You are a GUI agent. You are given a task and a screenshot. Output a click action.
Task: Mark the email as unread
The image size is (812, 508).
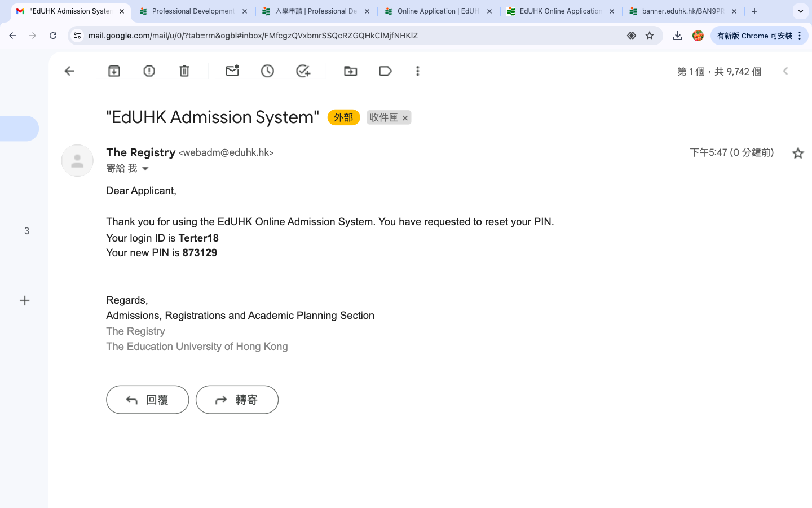pyautogui.click(x=232, y=71)
